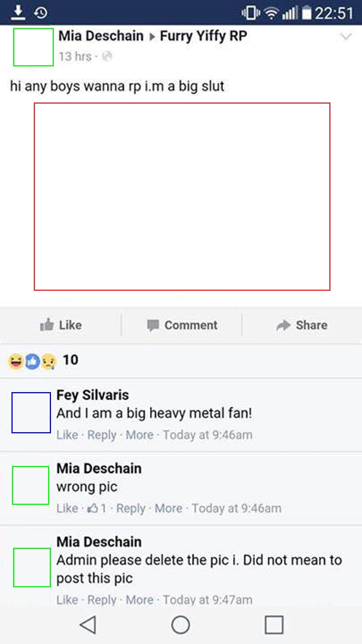Tap the Android back navigation triangle

point(88,625)
